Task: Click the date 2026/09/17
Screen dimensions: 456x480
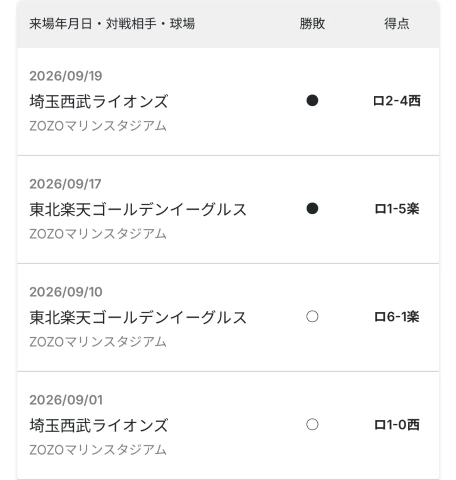Action: (65, 184)
